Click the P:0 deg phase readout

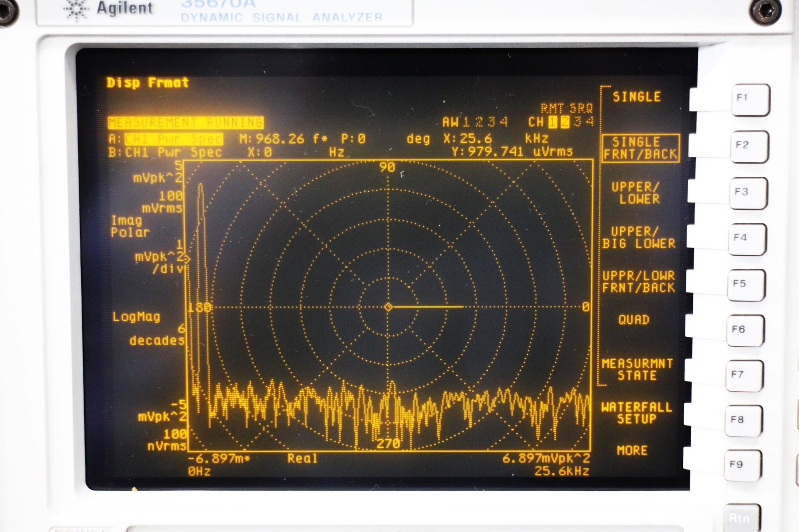(385, 139)
